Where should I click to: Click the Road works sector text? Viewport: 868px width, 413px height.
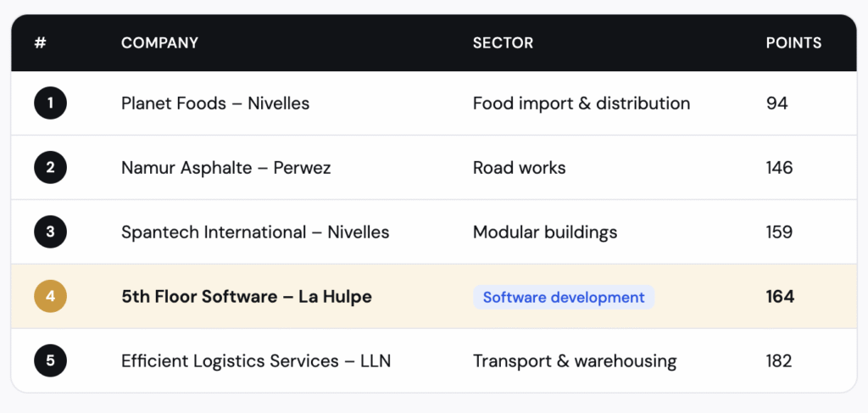coord(519,168)
